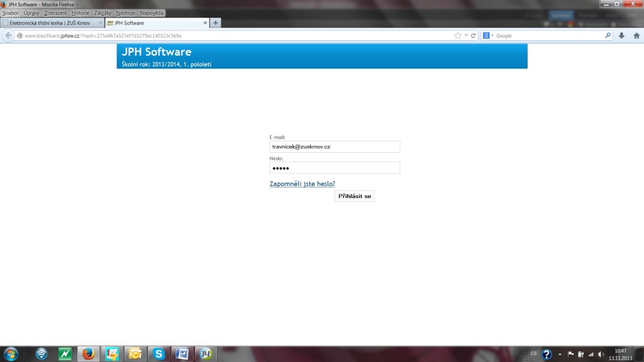Open the Action Center flag icon

pyautogui.click(x=570, y=354)
